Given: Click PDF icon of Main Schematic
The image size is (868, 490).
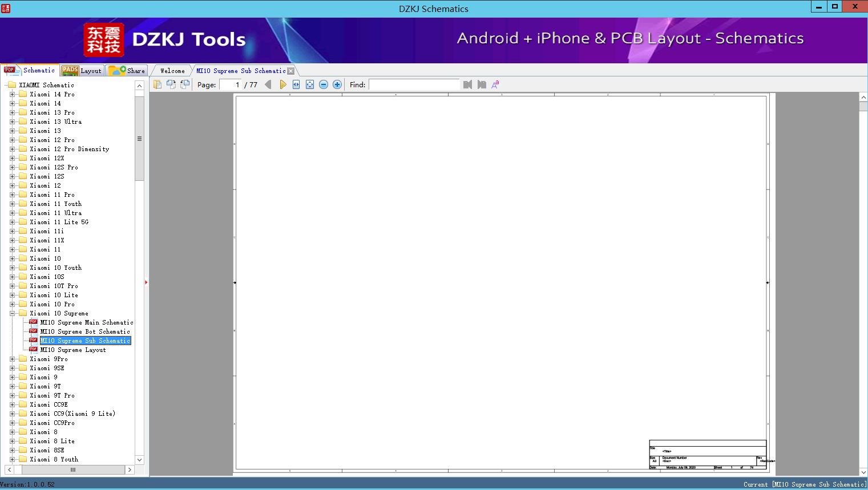Looking at the screenshot, I should [x=33, y=322].
